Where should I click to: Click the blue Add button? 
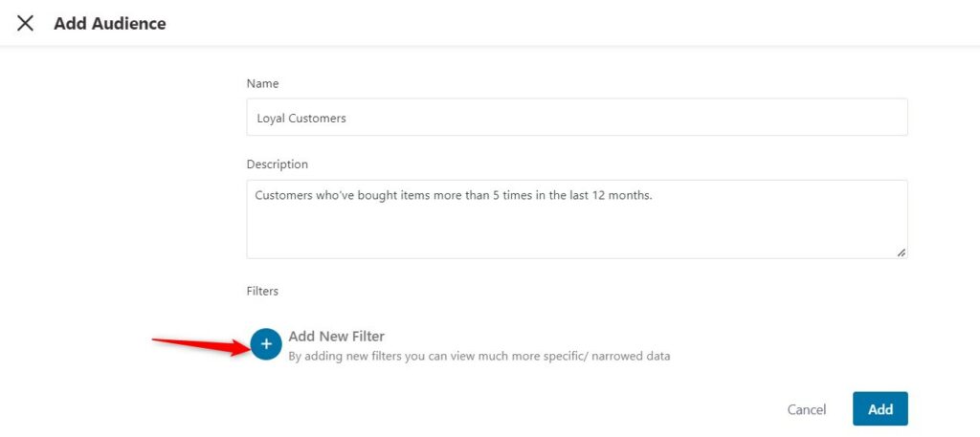tap(880, 409)
